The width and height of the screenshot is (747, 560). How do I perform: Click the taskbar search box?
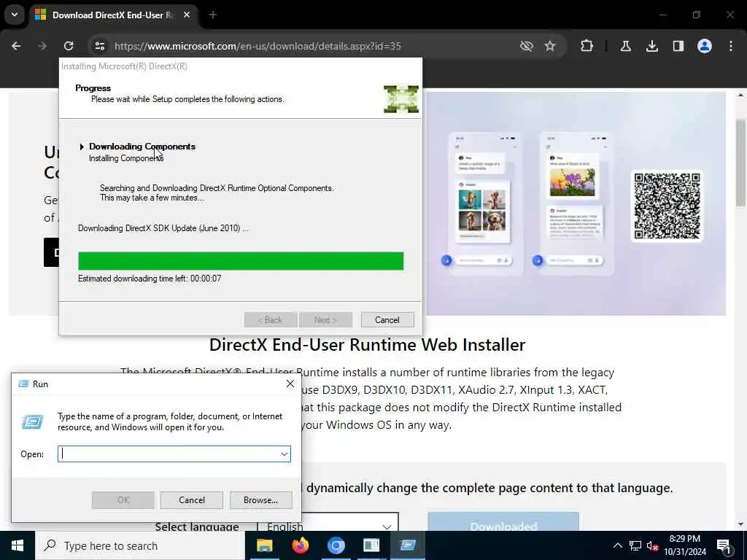point(139,545)
